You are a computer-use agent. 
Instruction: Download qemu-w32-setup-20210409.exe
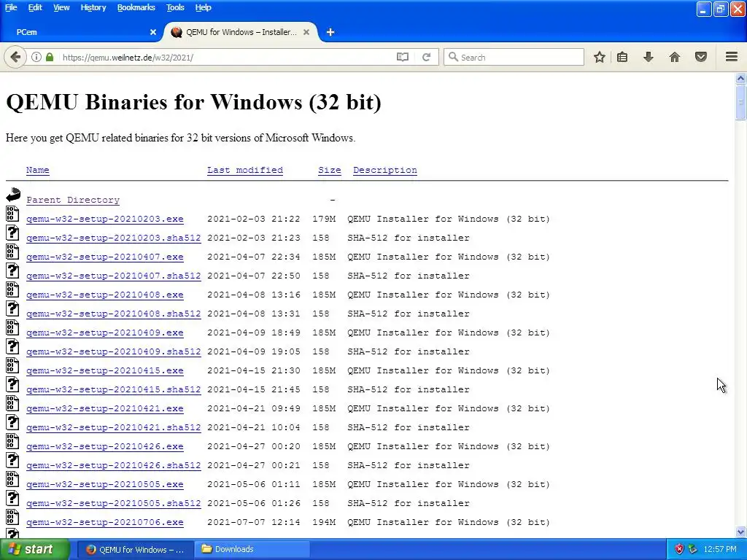(105, 332)
